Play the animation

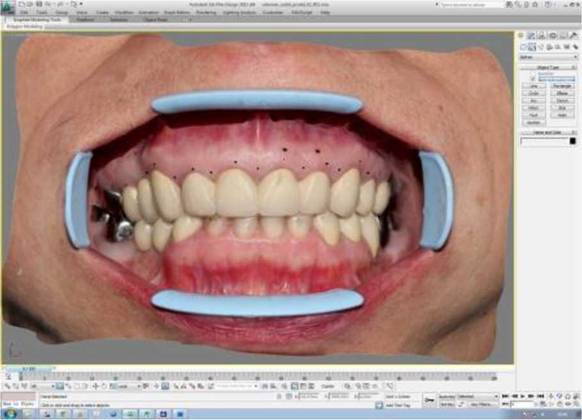(x=523, y=396)
